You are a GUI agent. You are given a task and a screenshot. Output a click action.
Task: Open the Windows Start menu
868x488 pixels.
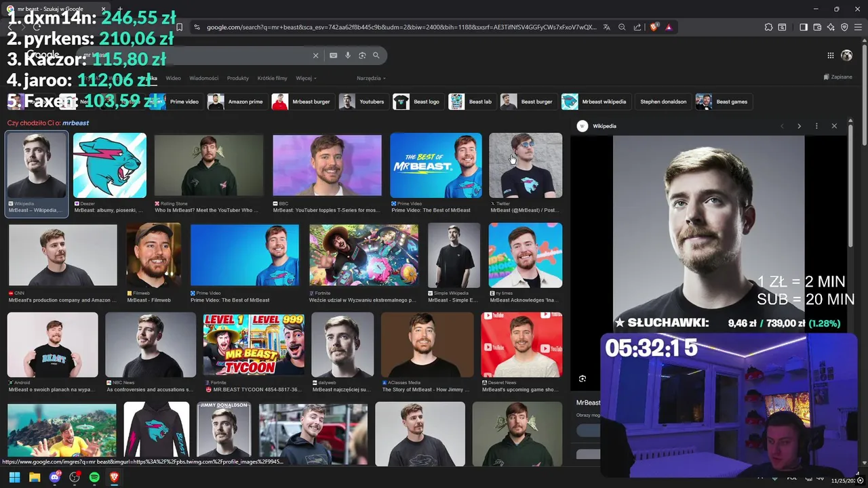click(x=14, y=477)
